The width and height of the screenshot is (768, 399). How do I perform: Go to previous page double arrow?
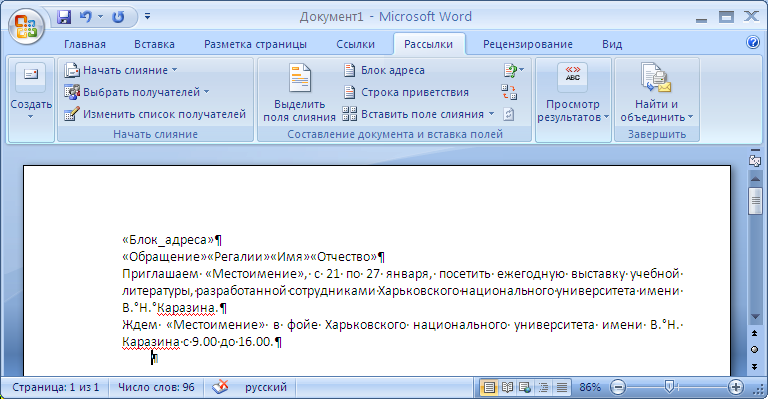pos(755,333)
